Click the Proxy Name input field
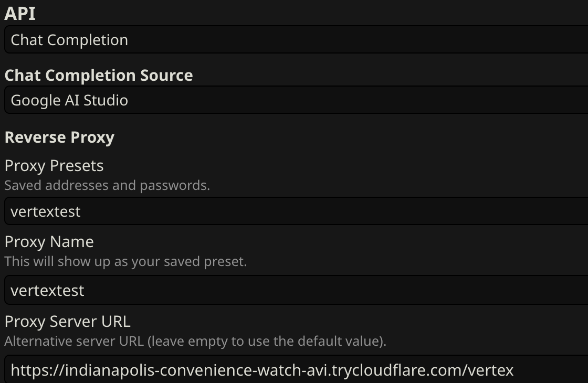 pyautogui.click(x=294, y=290)
